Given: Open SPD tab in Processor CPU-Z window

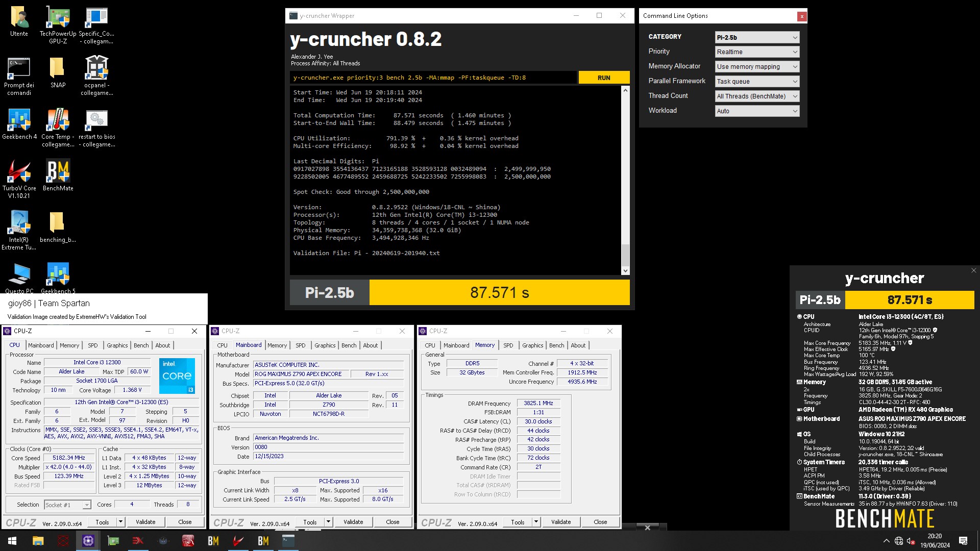Looking at the screenshot, I should point(93,345).
